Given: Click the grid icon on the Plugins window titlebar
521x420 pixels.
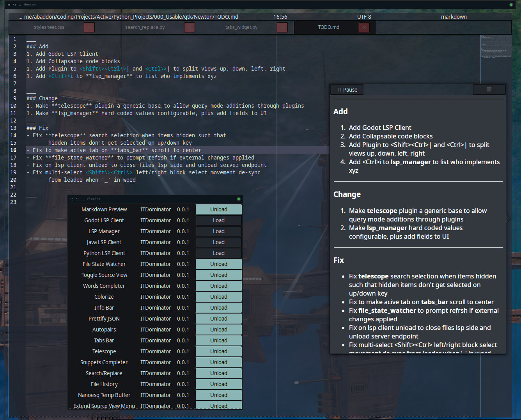Looking at the screenshot, I should click(x=72, y=199).
